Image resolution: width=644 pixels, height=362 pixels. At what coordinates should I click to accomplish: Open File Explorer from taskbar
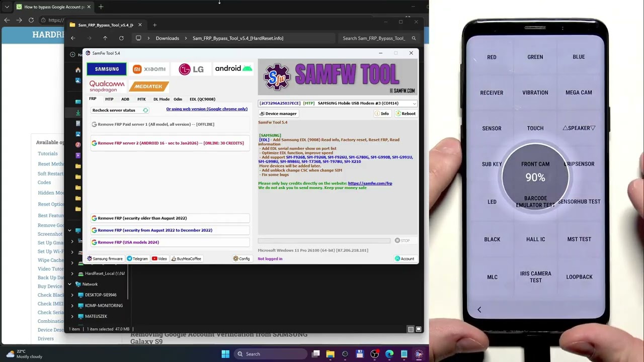point(330,354)
